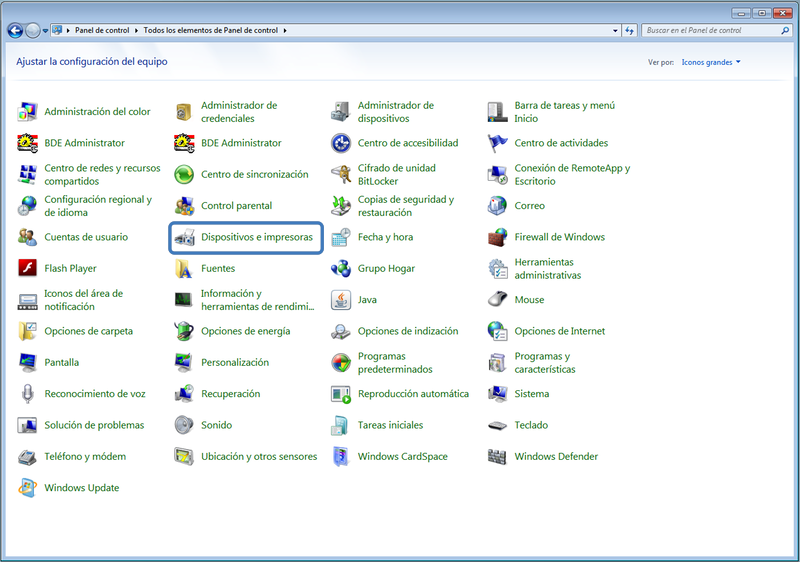This screenshot has width=800, height=562.
Task: Click the search magnifier in search box
Action: click(x=785, y=31)
